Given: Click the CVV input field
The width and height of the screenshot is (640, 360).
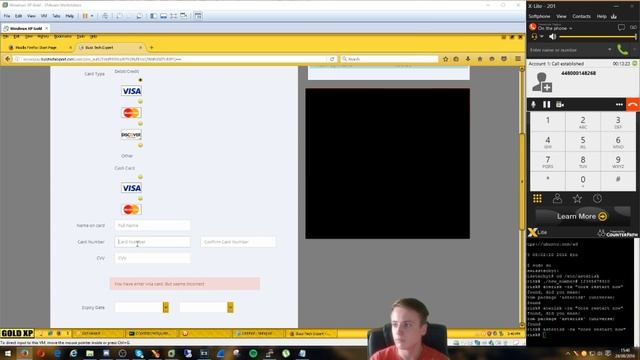Looking at the screenshot, I should tap(152, 258).
